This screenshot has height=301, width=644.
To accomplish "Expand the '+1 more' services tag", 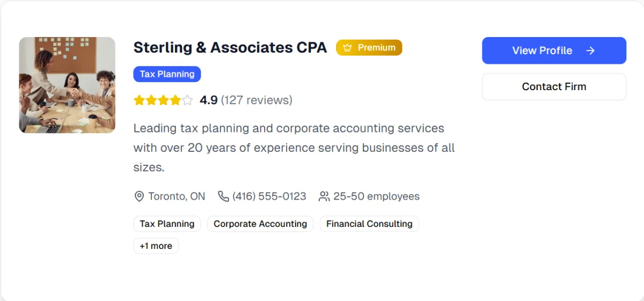I will [x=156, y=246].
